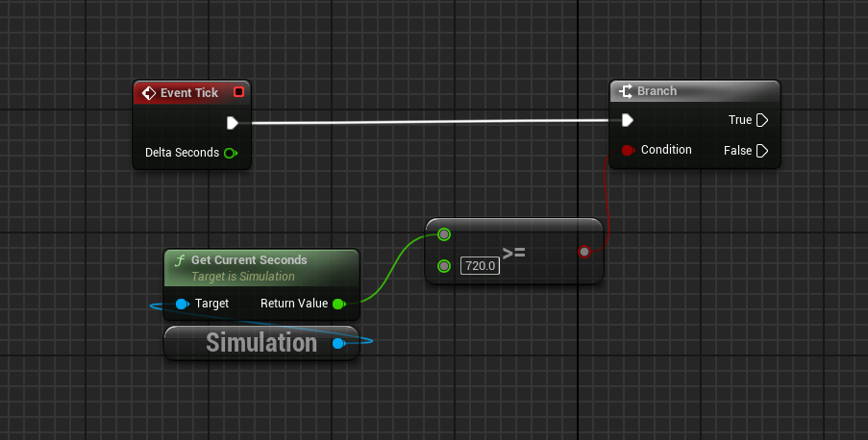This screenshot has width=868, height=440.
Task: Click the blue Target input pin
Action: (x=182, y=304)
